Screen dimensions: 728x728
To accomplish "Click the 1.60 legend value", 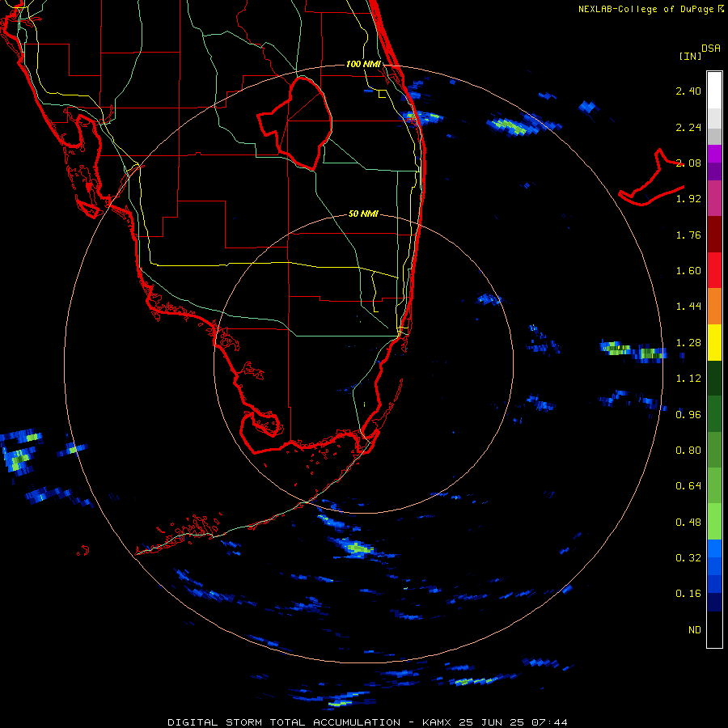I will (688, 271).
